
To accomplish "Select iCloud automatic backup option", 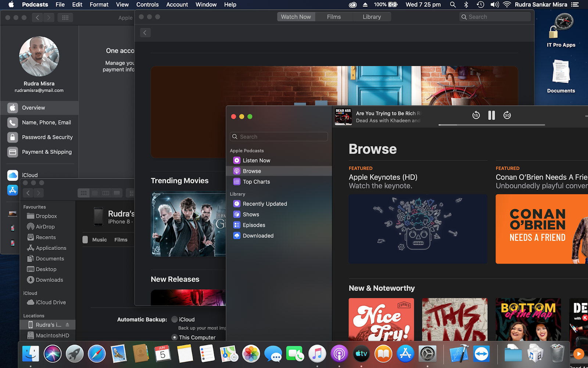I will click(175, 319).
